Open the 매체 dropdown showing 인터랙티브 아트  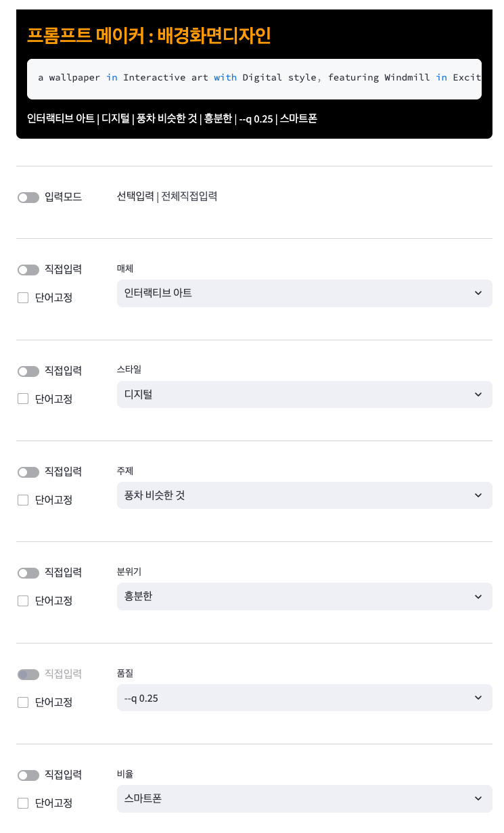point(304,293)
